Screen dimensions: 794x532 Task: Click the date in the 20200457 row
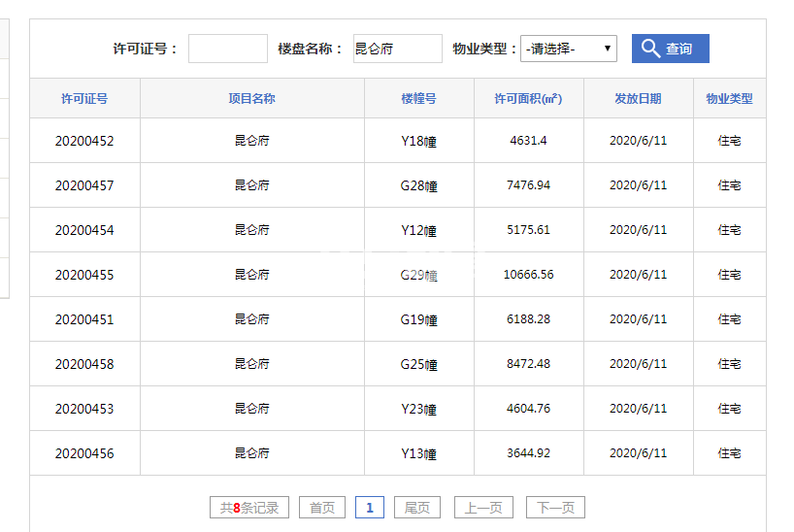point(638,184)
